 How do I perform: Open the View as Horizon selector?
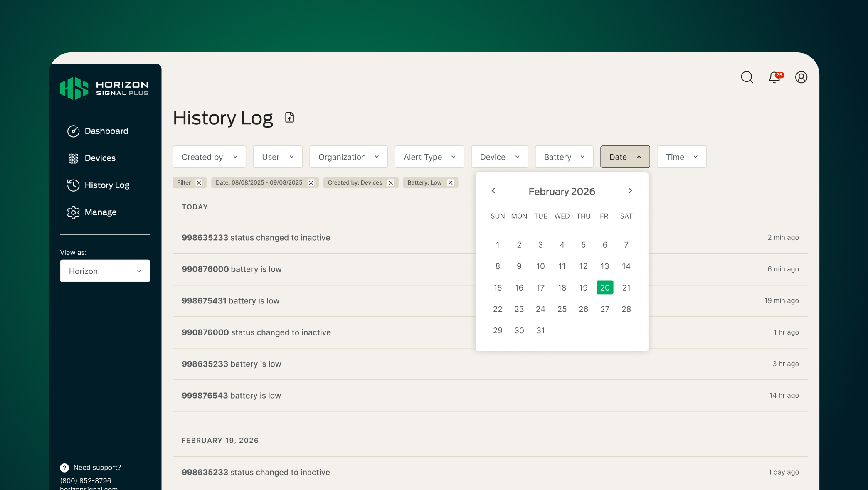(x=105, y=271)
